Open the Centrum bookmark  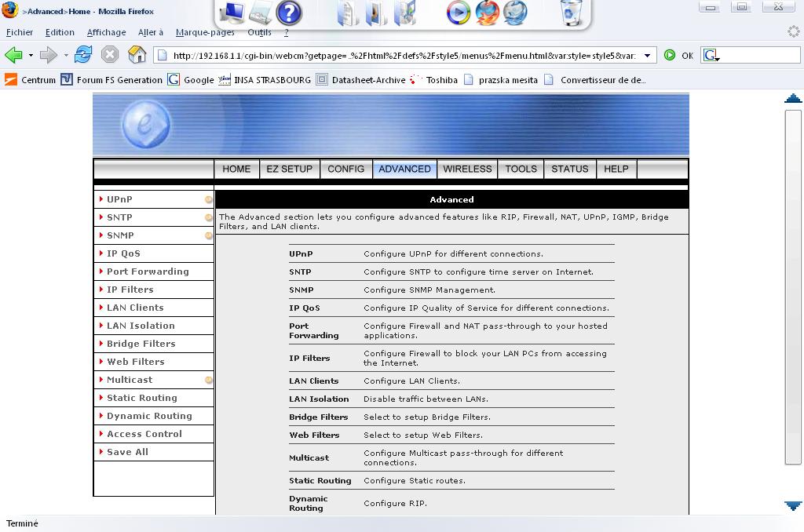tap(31, 80)
